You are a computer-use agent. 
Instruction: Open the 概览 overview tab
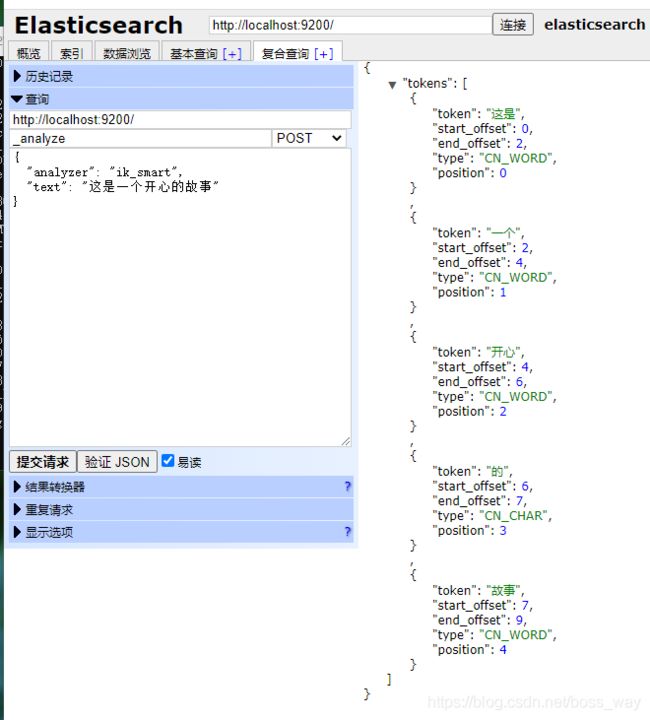pyautogui.click(x=28, y=53)
